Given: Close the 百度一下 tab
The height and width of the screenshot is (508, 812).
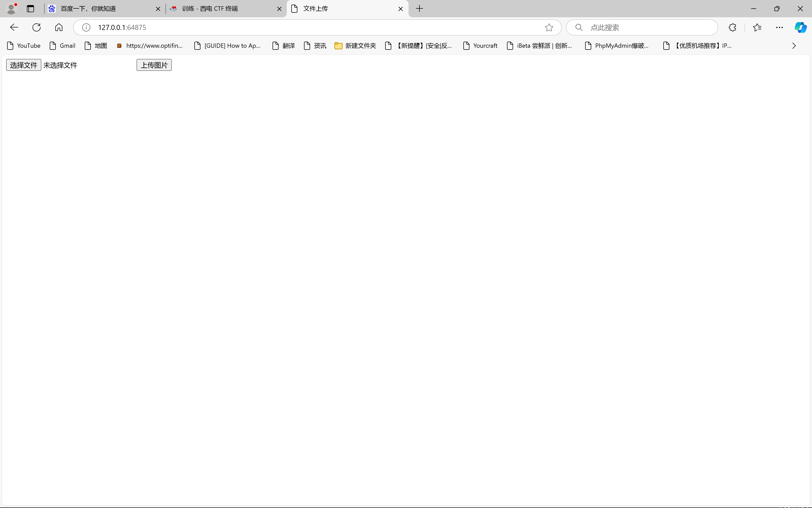Looking at the screenshot, I should pyautogui.click(x=158, y=9).
